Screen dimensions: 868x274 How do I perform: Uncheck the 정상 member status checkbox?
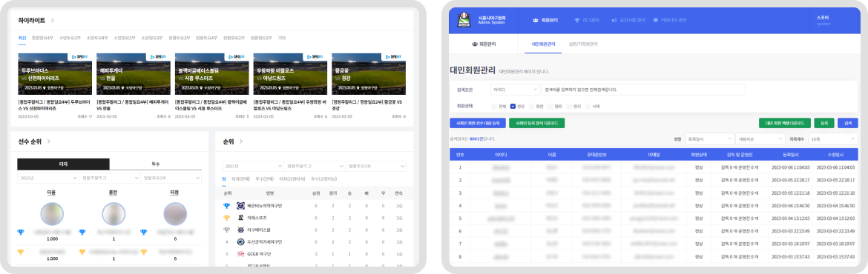point(513,106)
